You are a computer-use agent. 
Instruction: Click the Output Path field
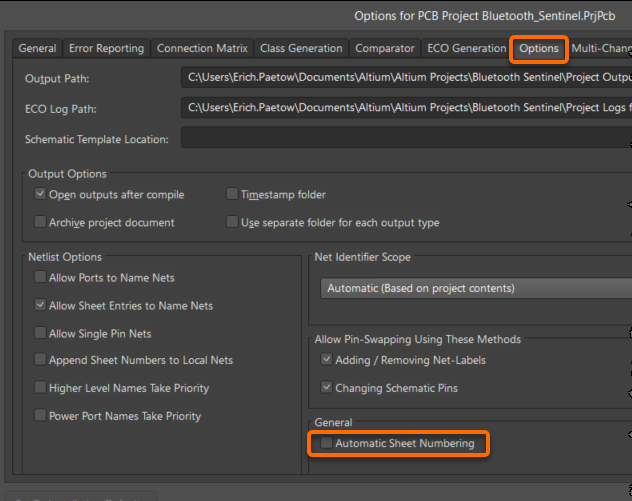coord(406,77)
